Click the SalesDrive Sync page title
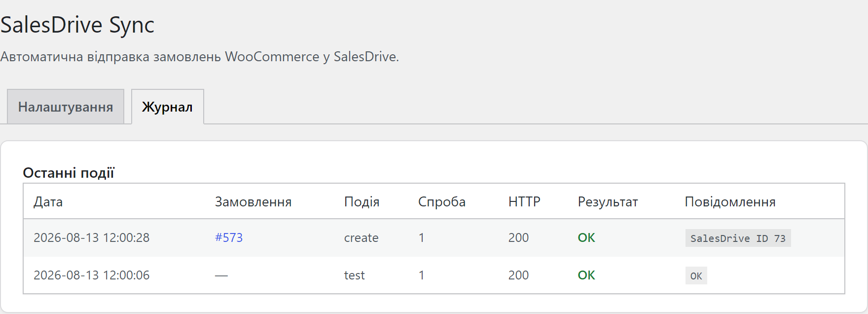This screenshot has height=314, width=868. [x=77, y=25]
